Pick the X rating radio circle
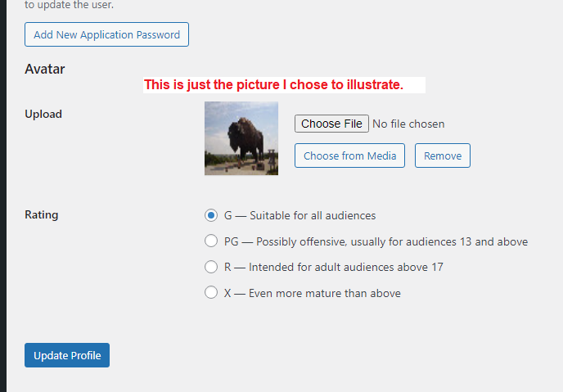 click(x=210, y=293)
